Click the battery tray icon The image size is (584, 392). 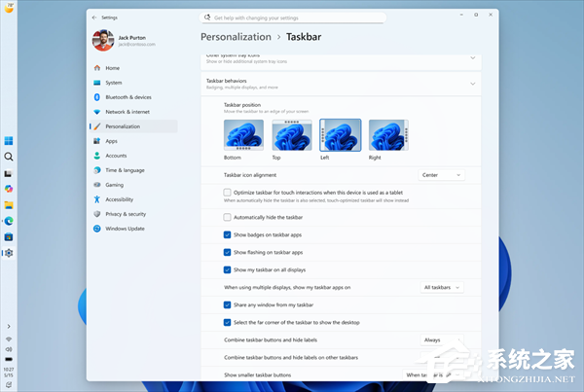click(9, 359)
